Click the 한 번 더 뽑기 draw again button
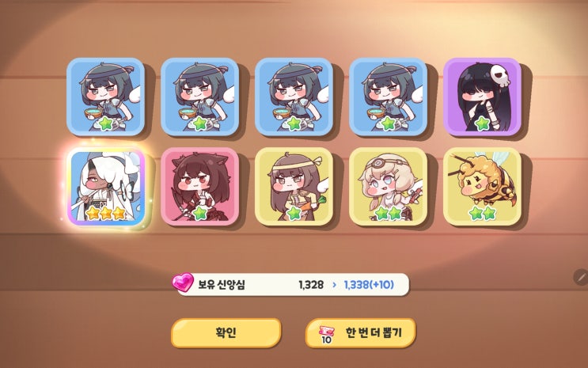Image resolution: width=588 pixels, height=368 pixels. coord(361,332)
